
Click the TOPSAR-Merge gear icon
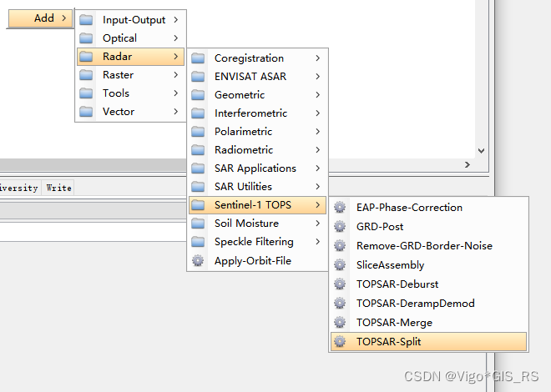coord(340,322)
